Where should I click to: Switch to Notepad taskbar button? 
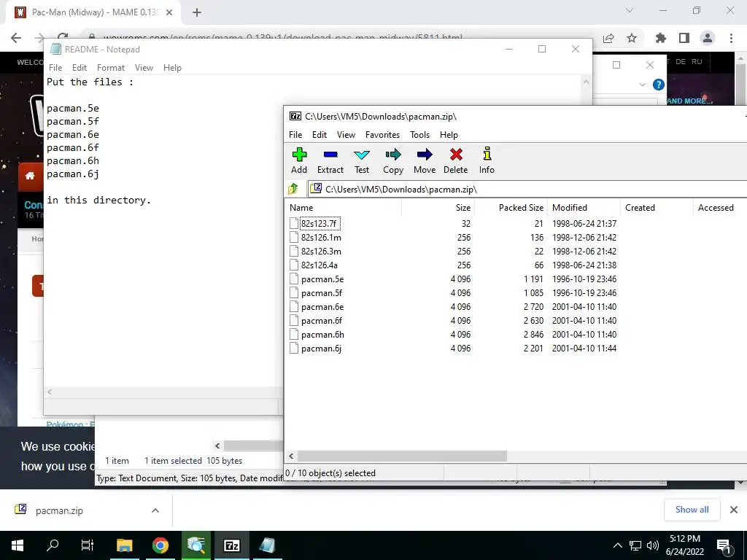click(x=267, y=545)
